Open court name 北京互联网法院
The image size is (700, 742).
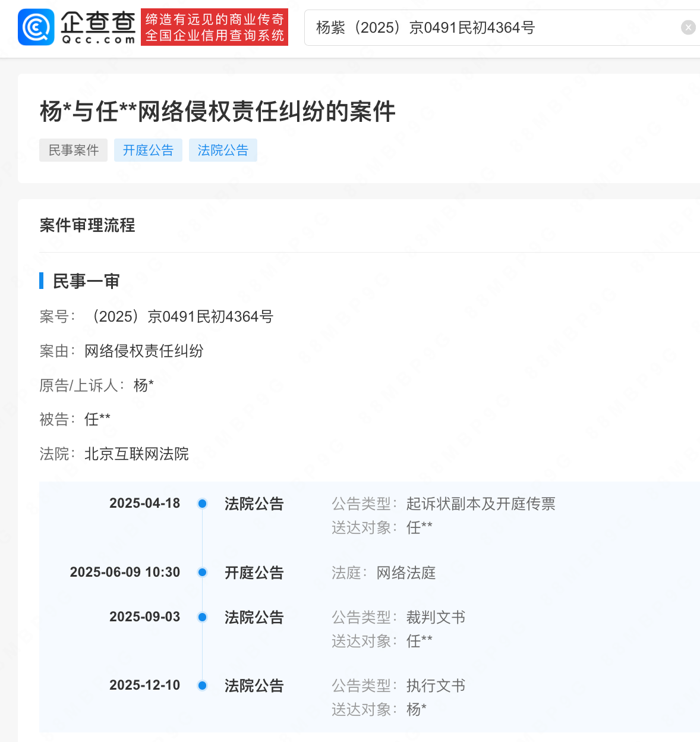pos(137,454)
